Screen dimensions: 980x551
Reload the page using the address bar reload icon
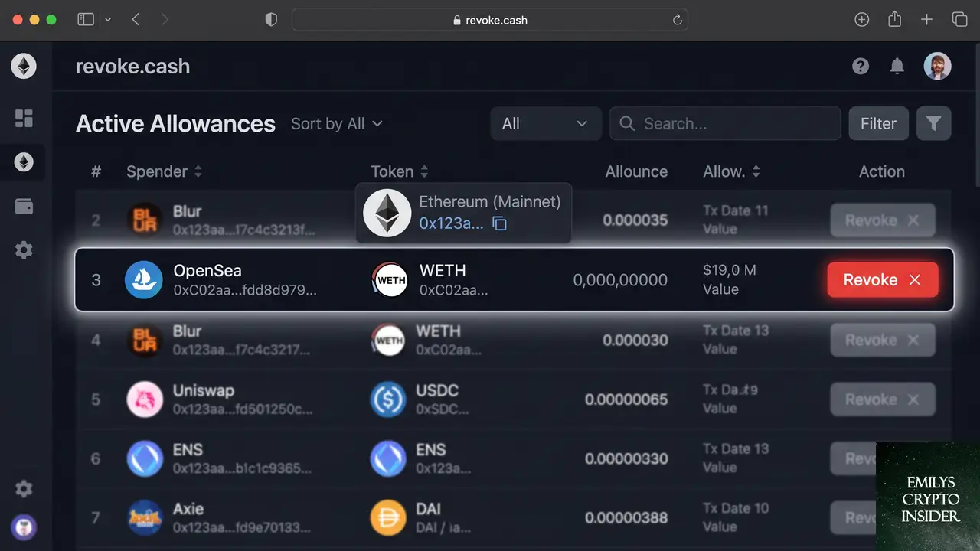pyautogui.click(x=677, y=21)
